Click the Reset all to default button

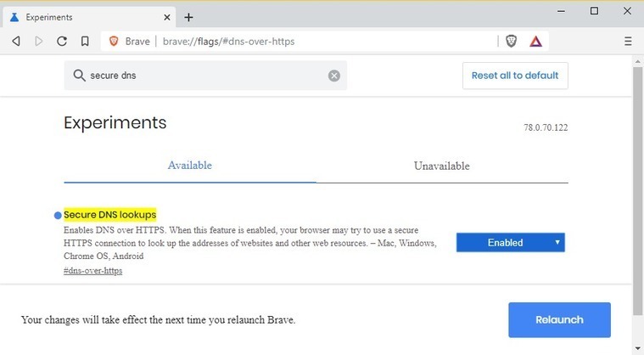515,76
